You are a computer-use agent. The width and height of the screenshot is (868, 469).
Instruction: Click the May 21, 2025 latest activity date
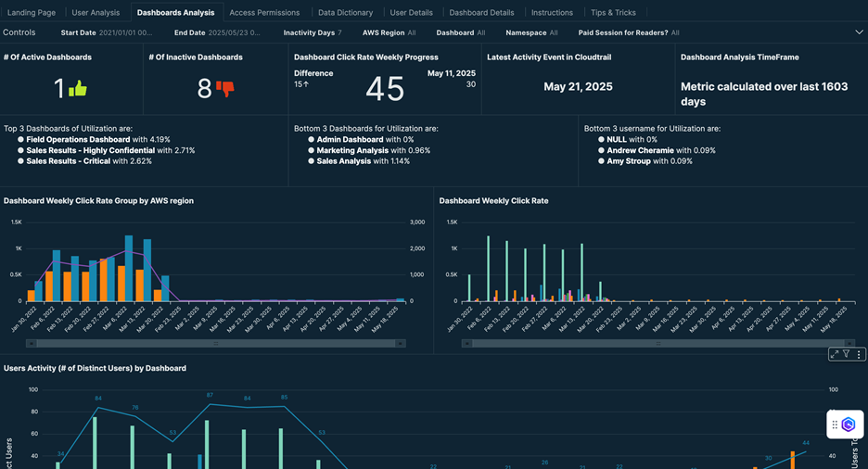578,87
